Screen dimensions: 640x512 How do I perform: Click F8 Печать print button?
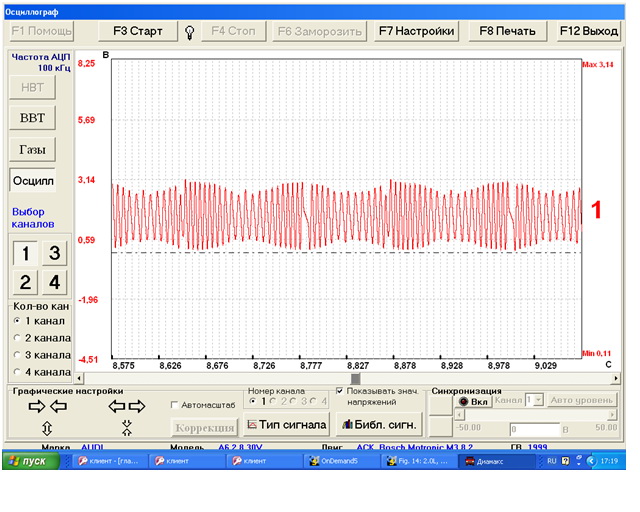[x=507, y=31]
